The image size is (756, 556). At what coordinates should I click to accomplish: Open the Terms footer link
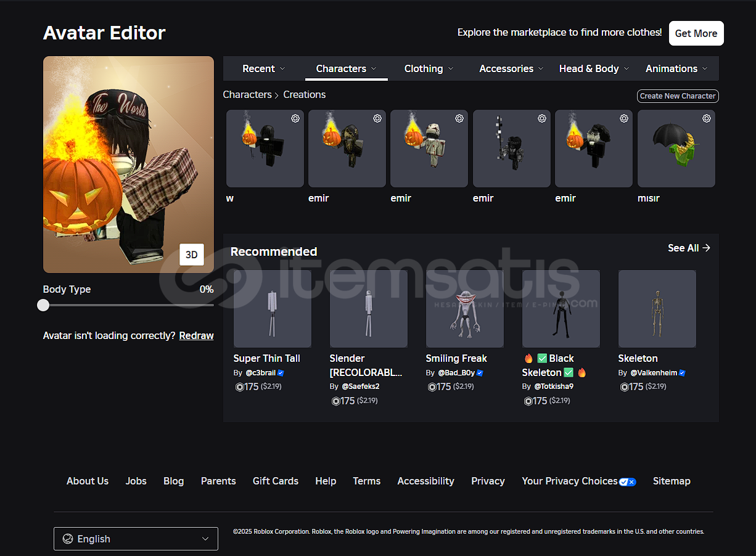click(367, 481)
